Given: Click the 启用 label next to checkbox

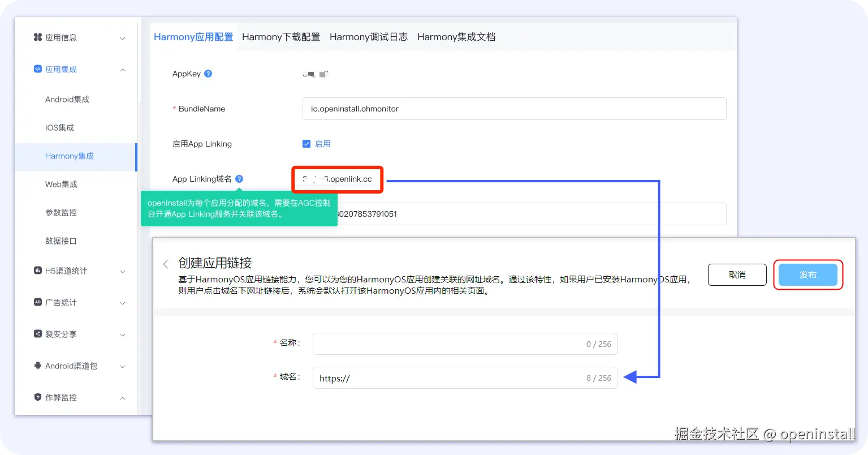Looking at the screenshot, I should coord(323,144).
